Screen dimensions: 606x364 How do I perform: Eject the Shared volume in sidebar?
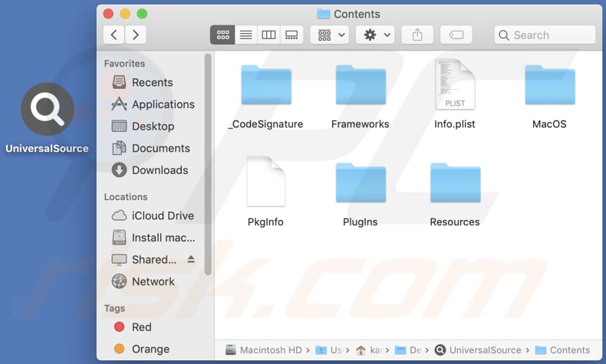[x=191, y=260]
